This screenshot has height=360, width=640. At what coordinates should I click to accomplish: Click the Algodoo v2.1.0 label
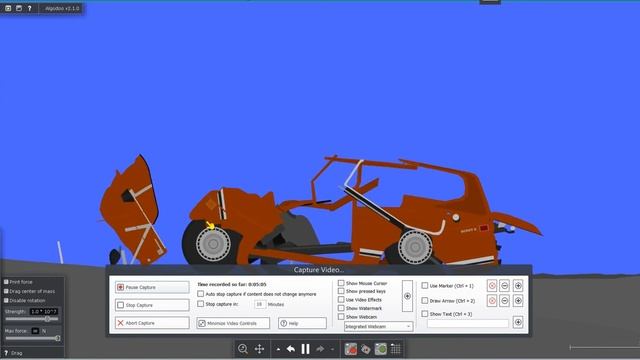[x=62, y=8]
